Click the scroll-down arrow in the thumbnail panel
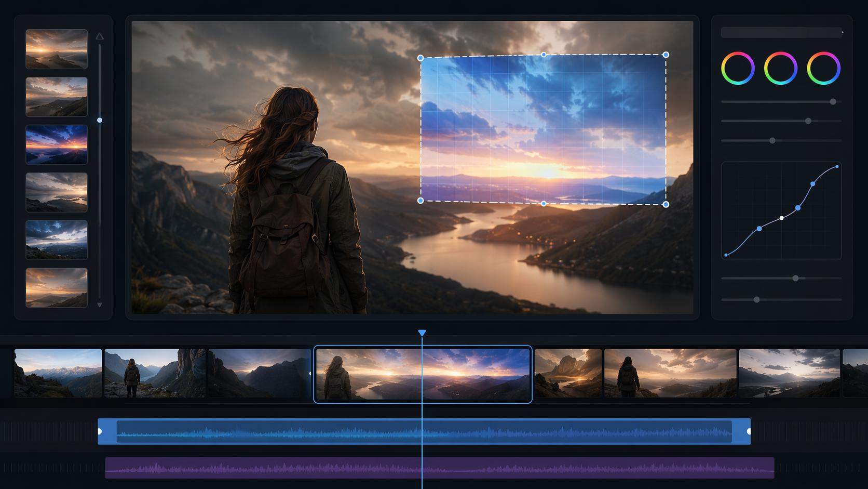This screenshot has height=489, width=868. 100,305
